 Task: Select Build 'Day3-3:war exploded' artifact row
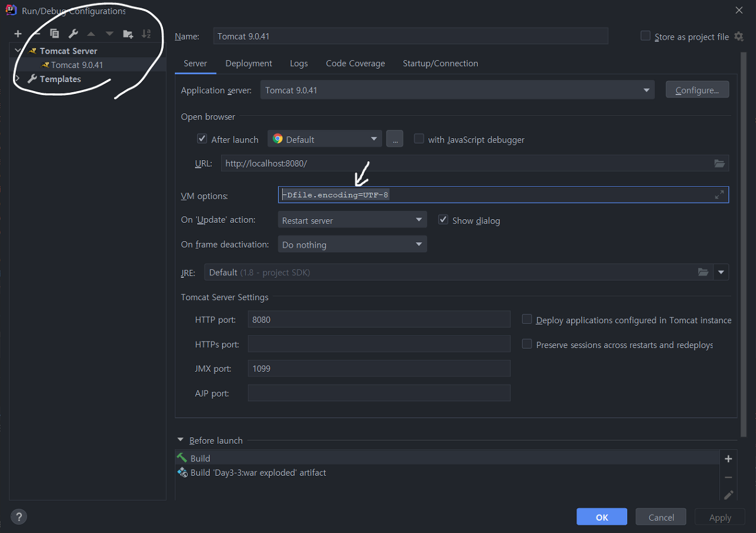pyautogui.click(x=447, y=472)
